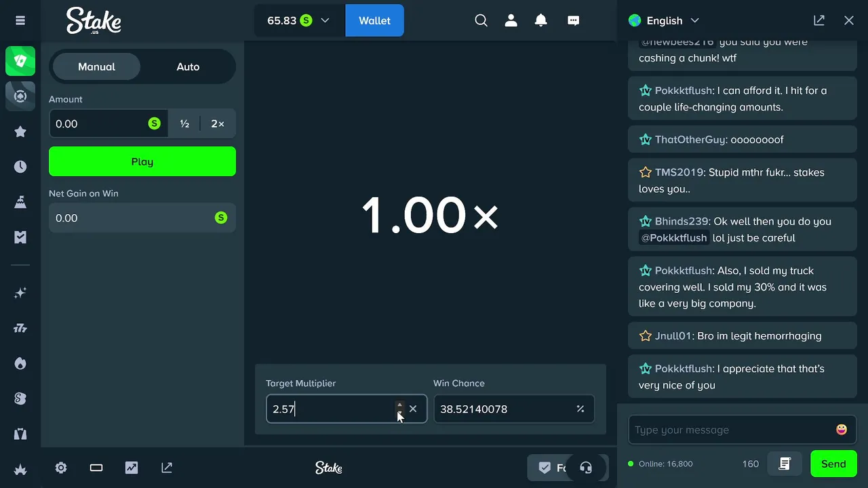Open the slots 777 sidebar icon
The width and height of the screenshot is (868, 488).
pyautogui.click(x=20, y=328)
